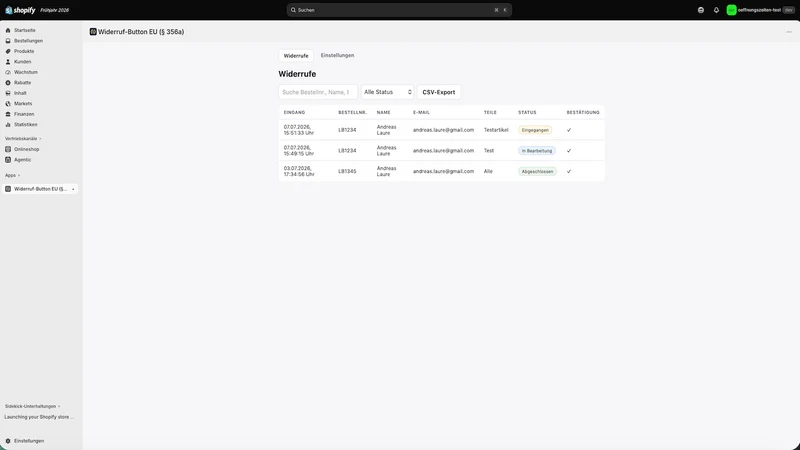The image size is (800, 450).
Task: Click the oeffnungszeiten-test store name
Action: tap(759, 10)
